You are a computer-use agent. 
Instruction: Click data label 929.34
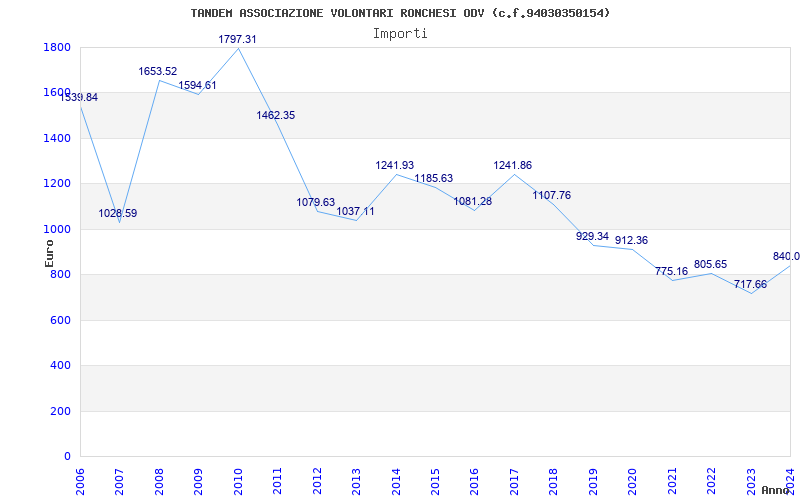[592, 236]
